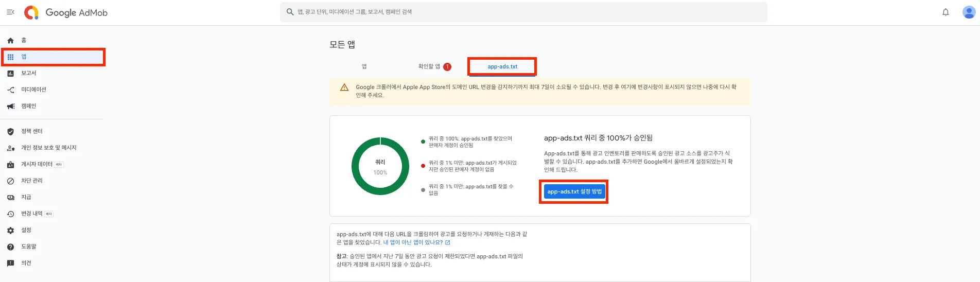Select the app-ads.txt tab
The width and height of the screenshot is (980, 282).
pos(502,66)
